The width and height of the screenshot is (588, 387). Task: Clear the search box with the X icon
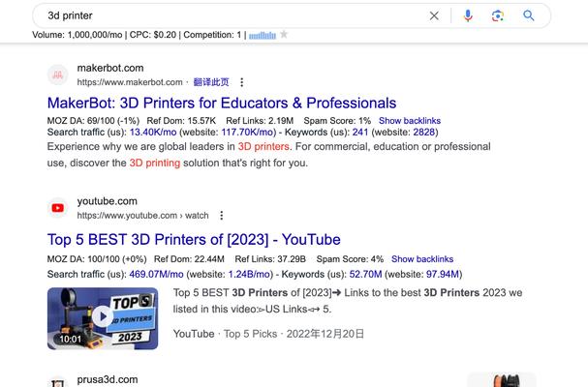[434, 15]
